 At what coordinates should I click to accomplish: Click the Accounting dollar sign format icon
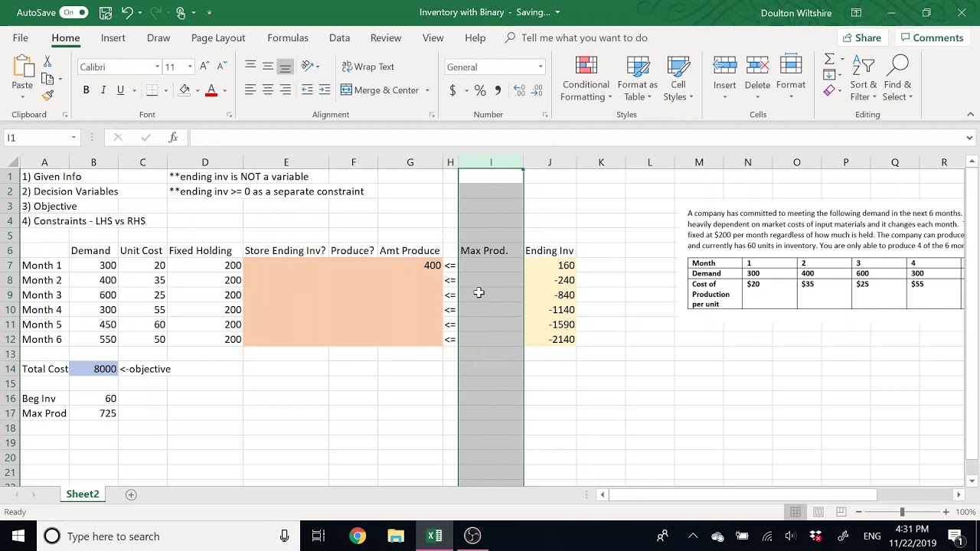(x=452, y=90)
